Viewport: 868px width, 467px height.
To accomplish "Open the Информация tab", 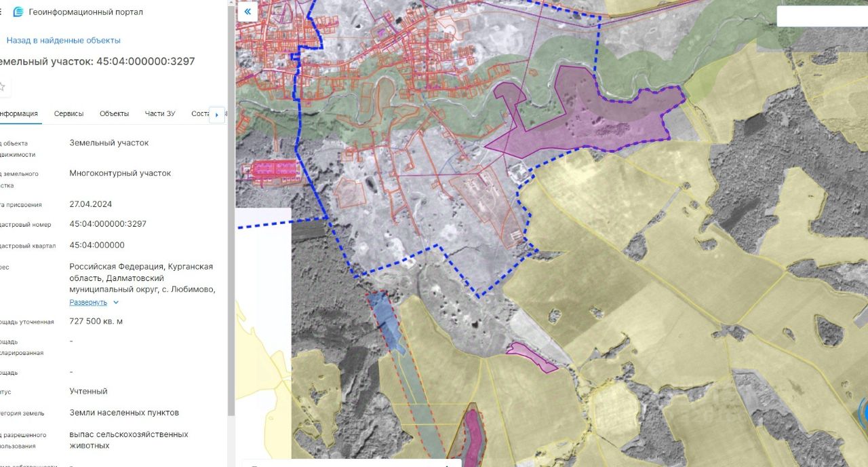I will click(x=19, y=113).
